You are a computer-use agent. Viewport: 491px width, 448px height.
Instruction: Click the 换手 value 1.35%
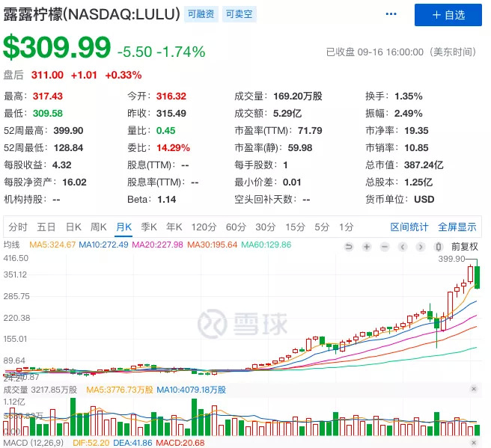[409, 96]
